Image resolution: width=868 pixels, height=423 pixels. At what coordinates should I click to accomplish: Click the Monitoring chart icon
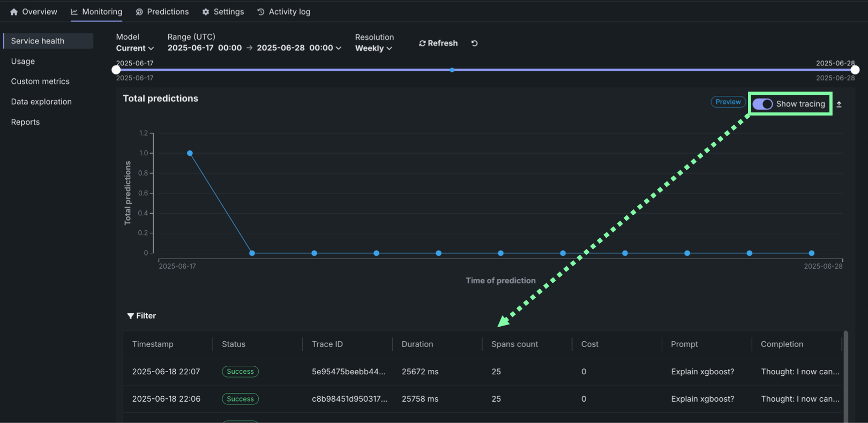tap(74, 12)
